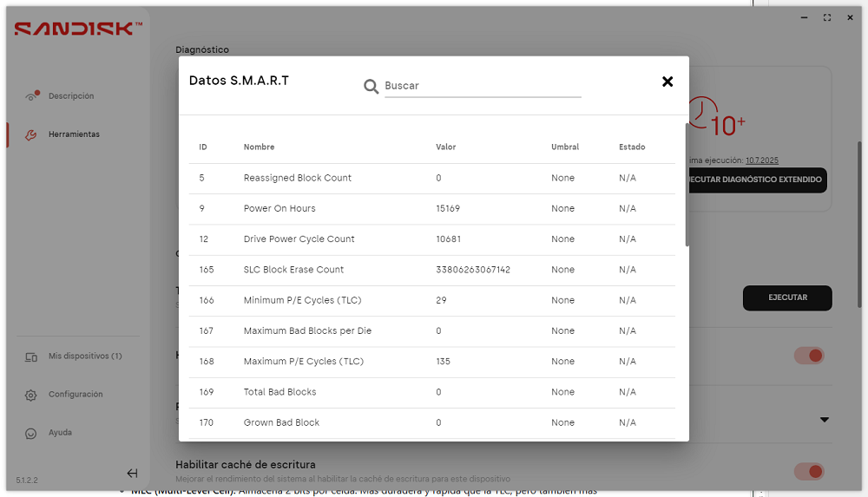Viewport: 868px width, 497px height.
Task: Expand the dropdown arrow at right
Action: (x=825, y=420)
